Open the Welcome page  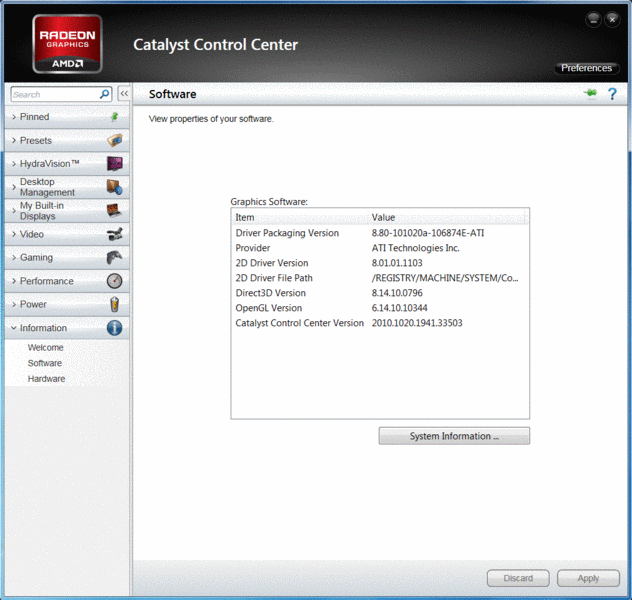point(46,347)
